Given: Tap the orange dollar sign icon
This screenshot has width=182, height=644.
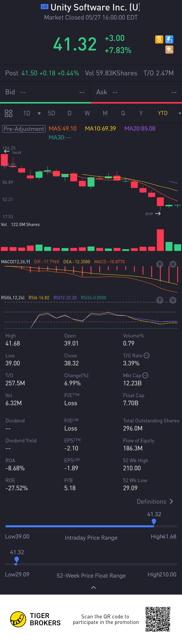Looking at the screenshot, I should point(159,39).
